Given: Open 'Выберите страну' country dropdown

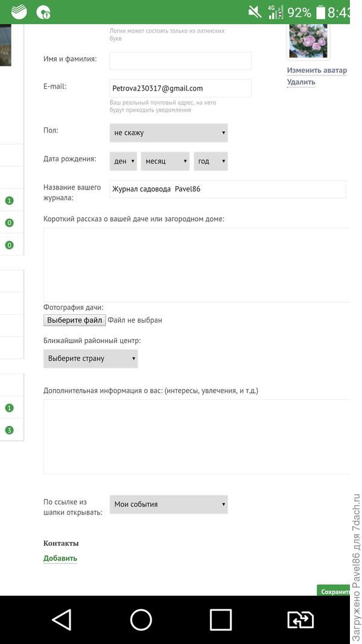Looking at the screenshot, I should [x=91, y=358].
